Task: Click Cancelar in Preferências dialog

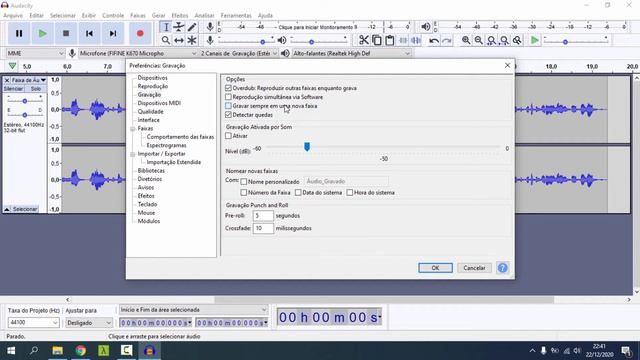Action: click(474, 268)
